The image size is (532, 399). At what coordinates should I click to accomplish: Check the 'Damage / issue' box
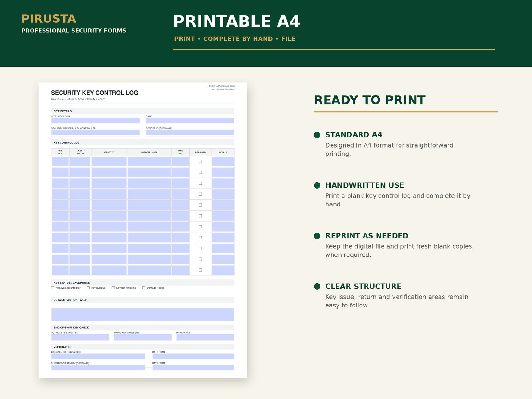[144, 288]
